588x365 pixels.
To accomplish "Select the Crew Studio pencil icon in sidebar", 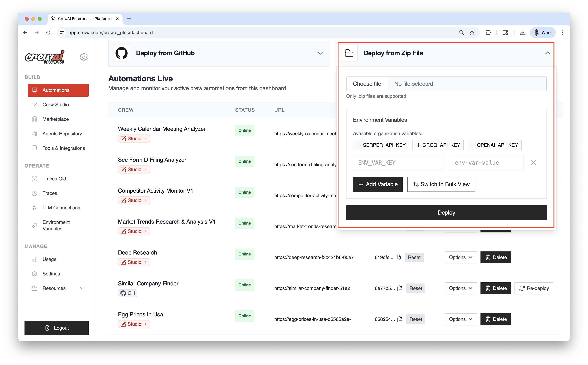I will tap(34, 105).
